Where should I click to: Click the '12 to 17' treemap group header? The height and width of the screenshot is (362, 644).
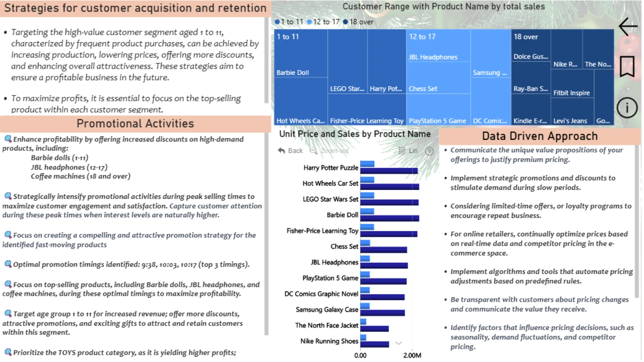422,37
